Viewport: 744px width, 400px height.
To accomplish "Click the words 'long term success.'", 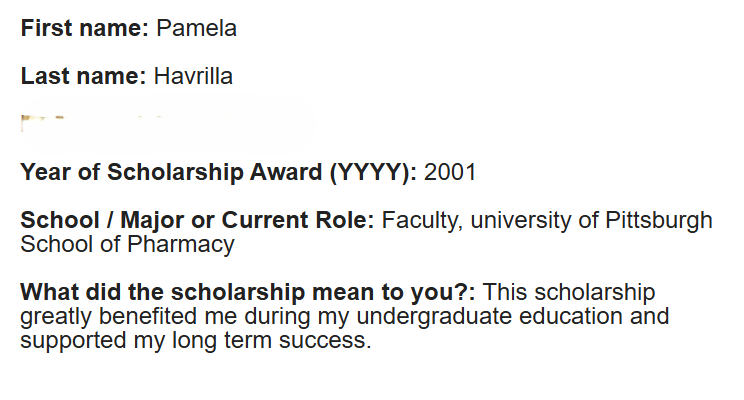I will [271, 341].
